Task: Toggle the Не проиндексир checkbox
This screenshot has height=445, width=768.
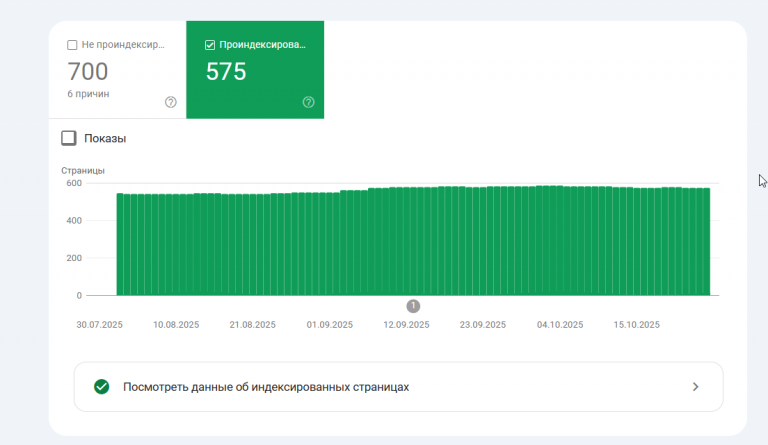Action: (x=72, y=45)
